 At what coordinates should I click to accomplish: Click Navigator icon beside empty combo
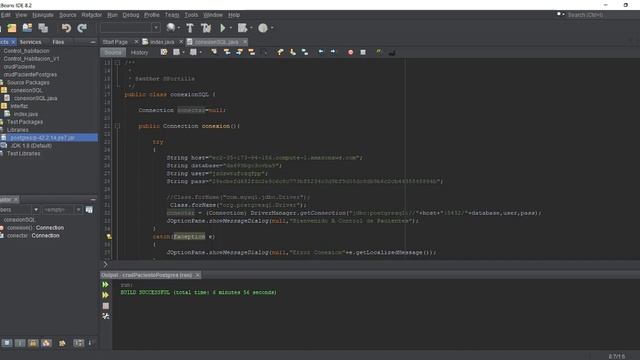tap(89, 210)
